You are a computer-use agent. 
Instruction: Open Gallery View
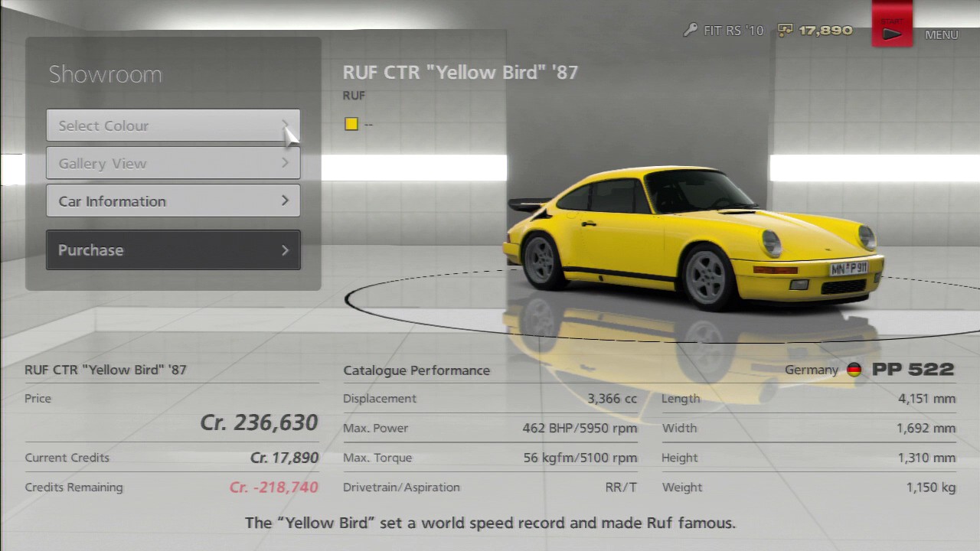[x=173, y=163]
